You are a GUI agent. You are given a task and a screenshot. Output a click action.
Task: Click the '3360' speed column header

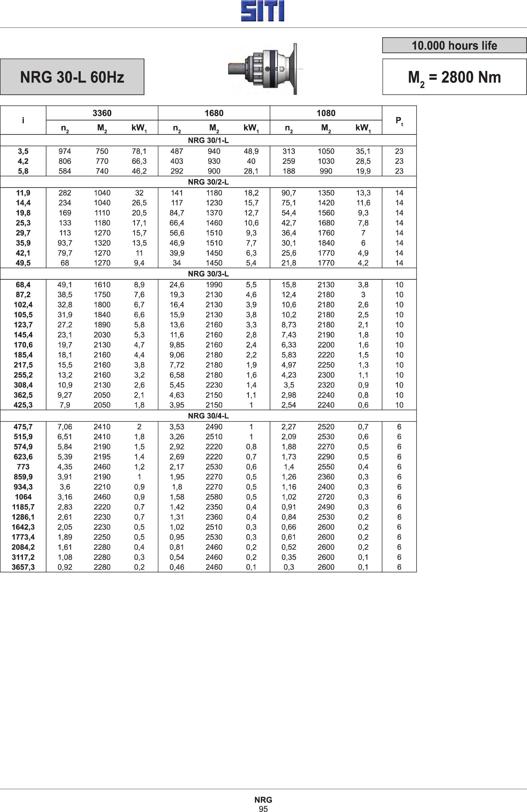(x=102, y=113)
